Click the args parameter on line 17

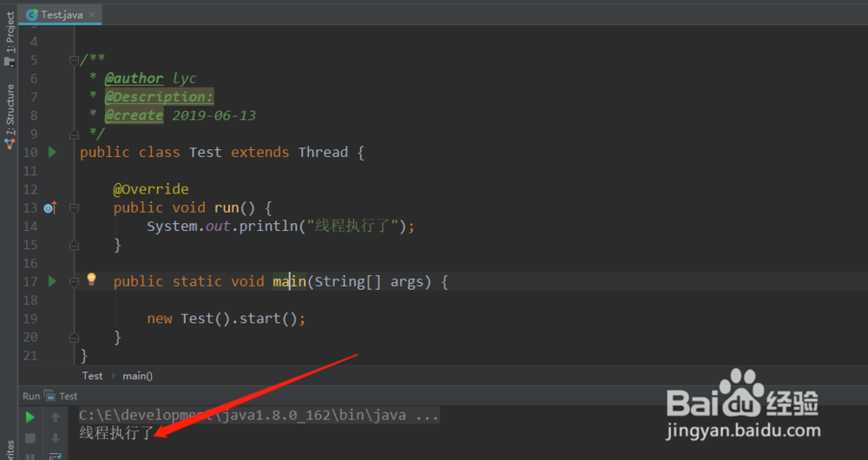(407, 282)
